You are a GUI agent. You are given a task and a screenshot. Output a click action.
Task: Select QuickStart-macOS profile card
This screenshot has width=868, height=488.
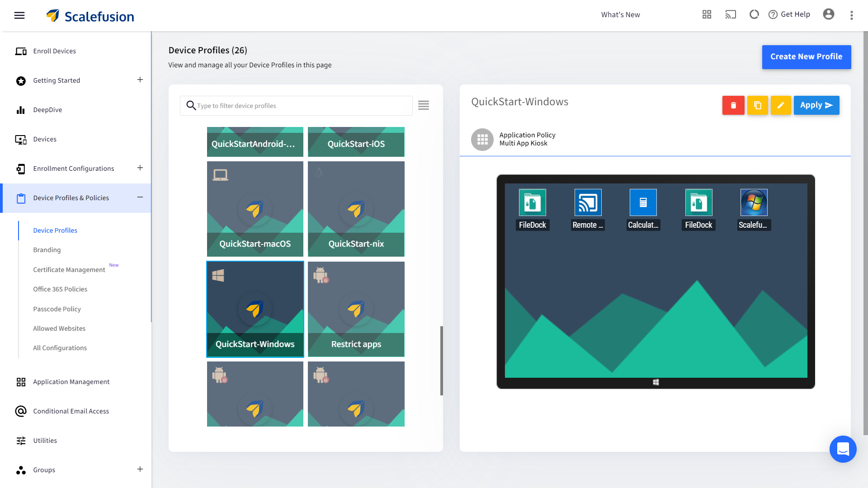click(x=255, y=209)
